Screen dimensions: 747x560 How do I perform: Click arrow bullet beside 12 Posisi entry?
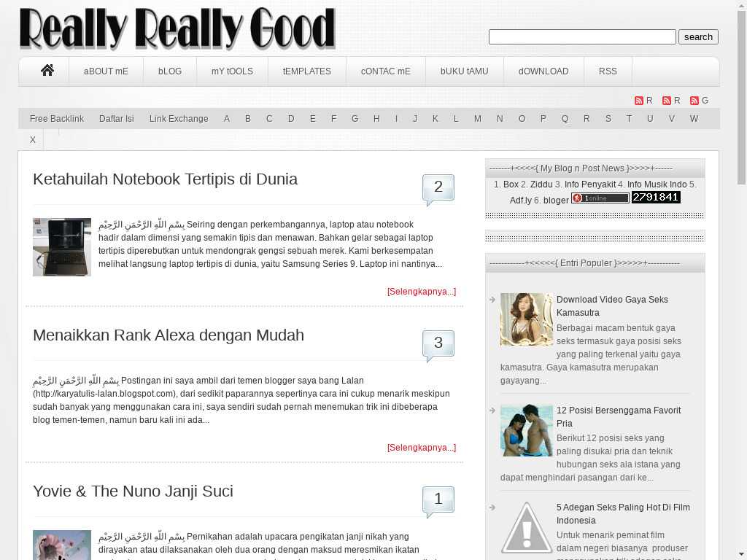click(x=492, y=410)
